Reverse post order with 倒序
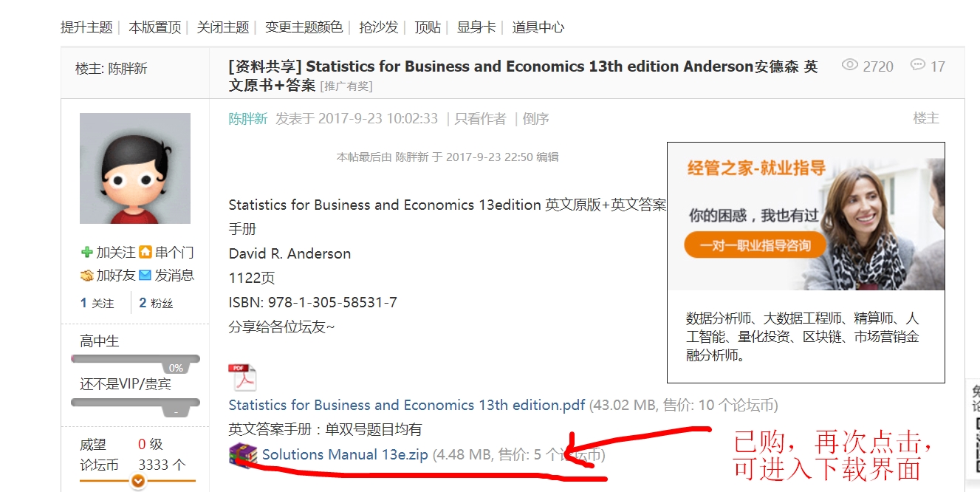The height and width of the screenshot is (492, 980). [x=535, y=119]
